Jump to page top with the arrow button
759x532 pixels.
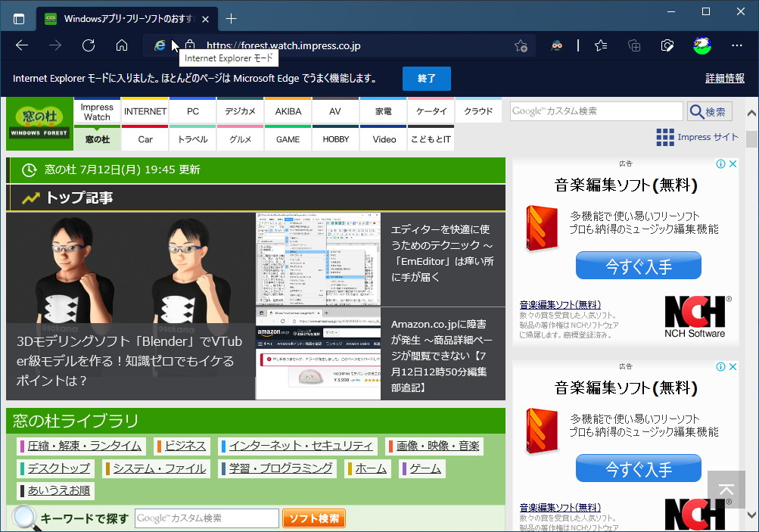[726, 490]
